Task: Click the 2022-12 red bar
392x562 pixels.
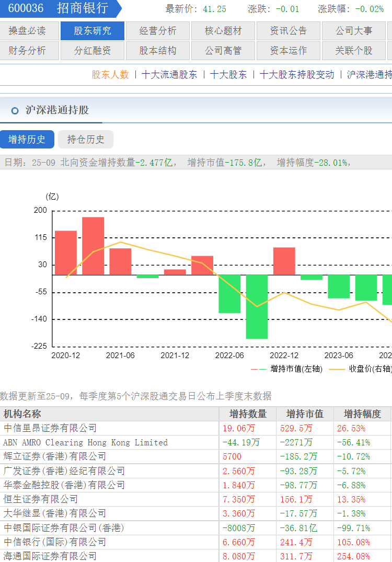Action: (284, 261)
